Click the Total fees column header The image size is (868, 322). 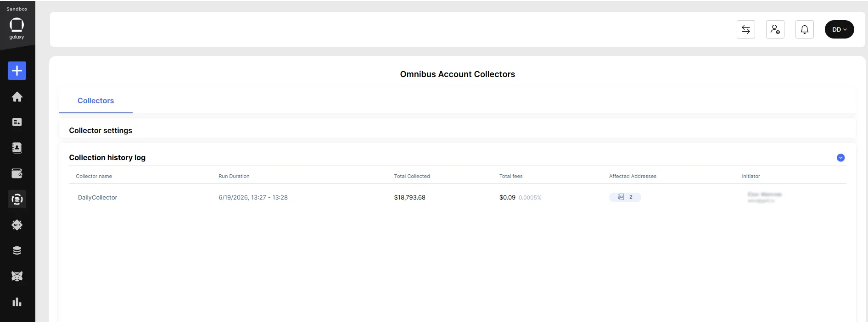click(x=511, y=176)
